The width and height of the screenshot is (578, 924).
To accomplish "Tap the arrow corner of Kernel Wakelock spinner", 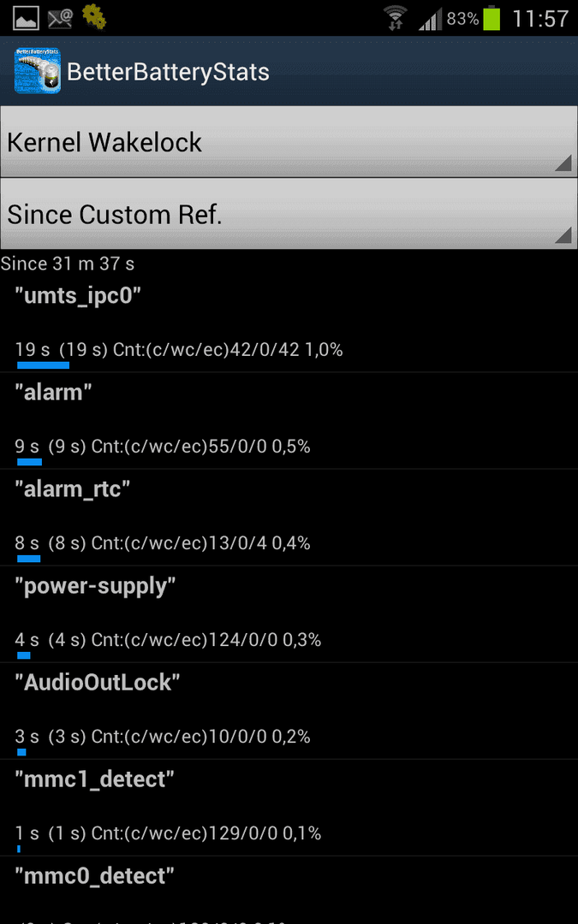I will pyautogui.click(x=563, y=163).
